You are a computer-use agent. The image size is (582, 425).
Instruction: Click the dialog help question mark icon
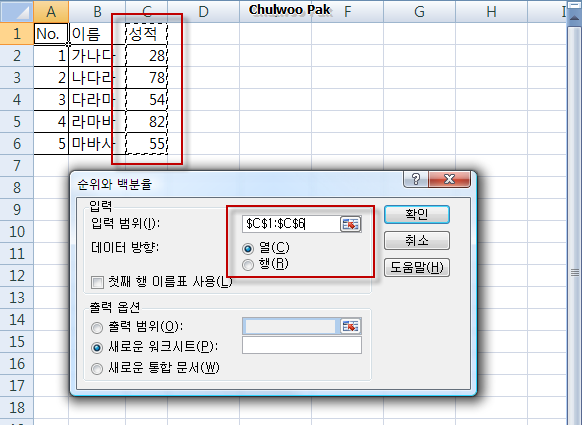416,179
